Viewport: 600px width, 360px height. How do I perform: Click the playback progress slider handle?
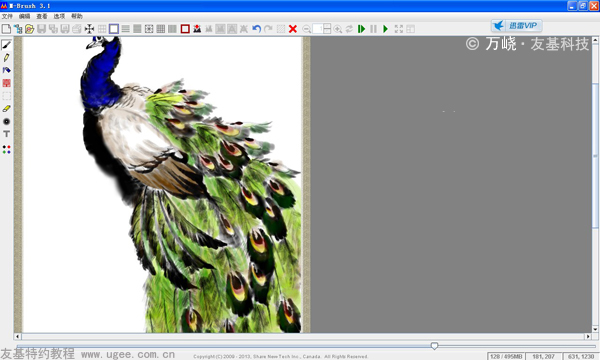point(434,346)
